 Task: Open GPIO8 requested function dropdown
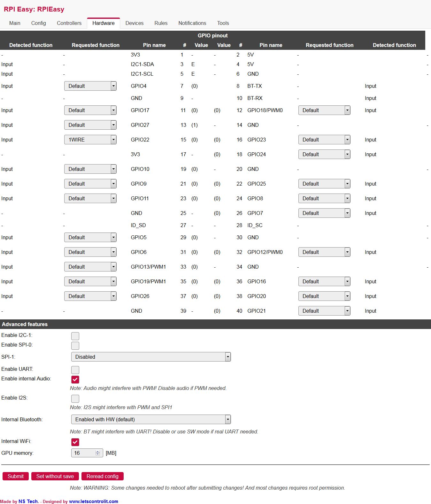click(x=324, y=198)
